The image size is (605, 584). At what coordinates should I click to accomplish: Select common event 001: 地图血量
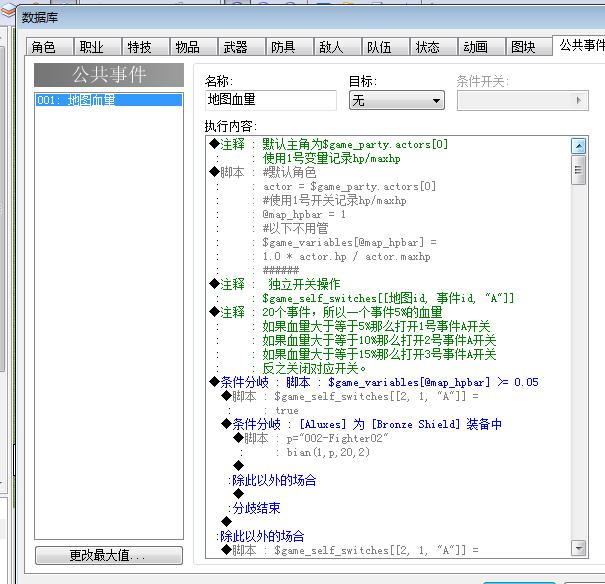tap(108, 100)
